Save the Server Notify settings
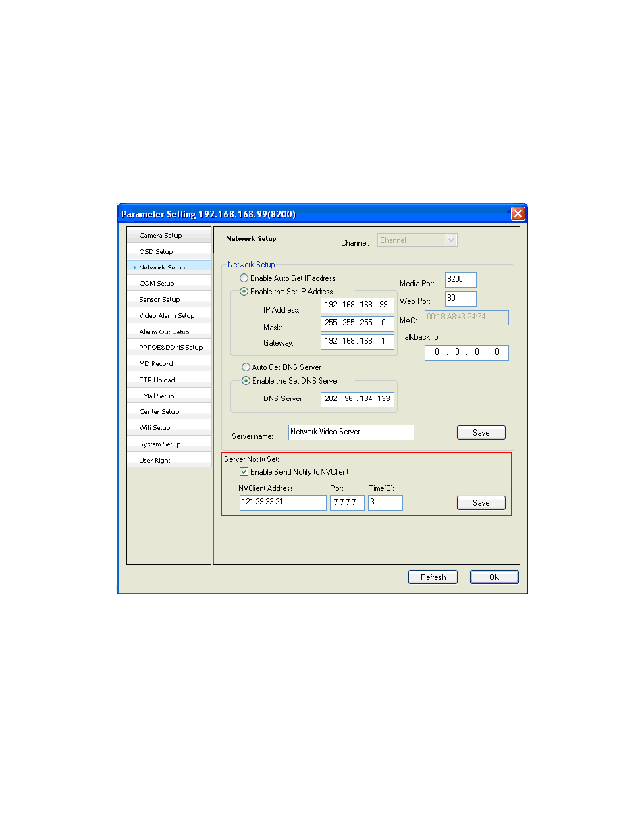 (x=481, y=503)
